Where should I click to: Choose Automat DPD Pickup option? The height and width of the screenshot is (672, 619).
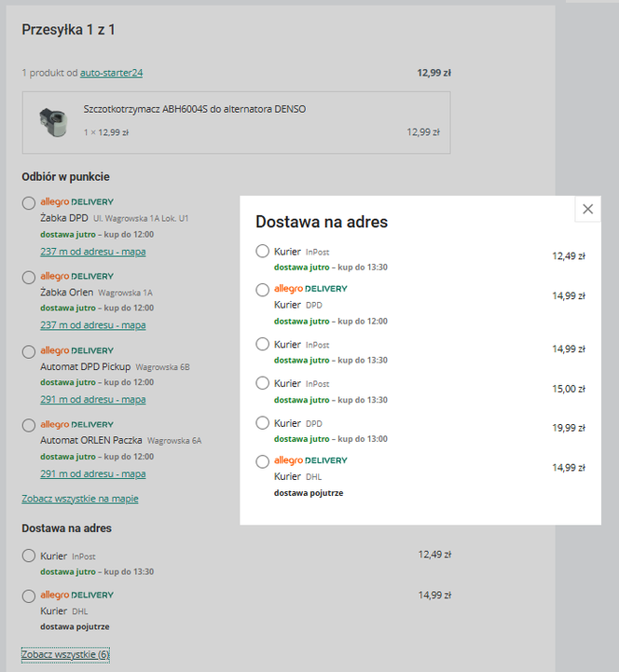click(29, 351)
